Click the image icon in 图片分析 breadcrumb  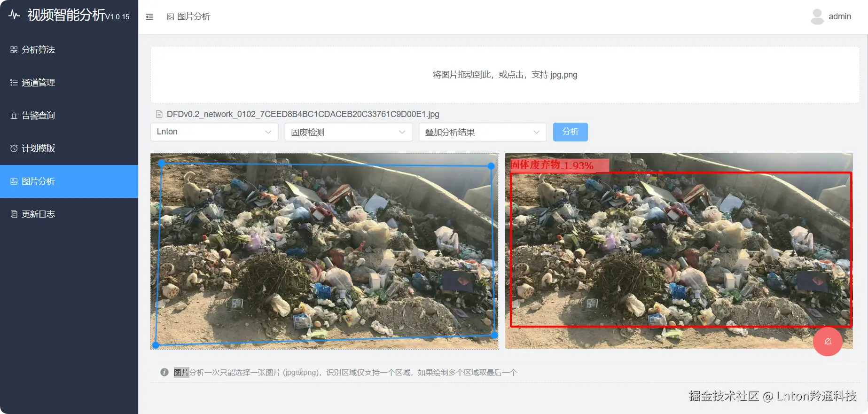point(171,17)
